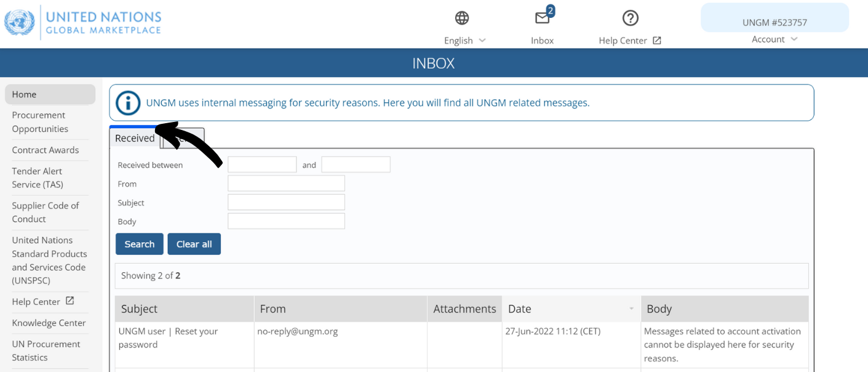The width and height of the screenshot is (868, 372).
Task: Click the United Nations emblem logo
Action: [x=20, y=23]
